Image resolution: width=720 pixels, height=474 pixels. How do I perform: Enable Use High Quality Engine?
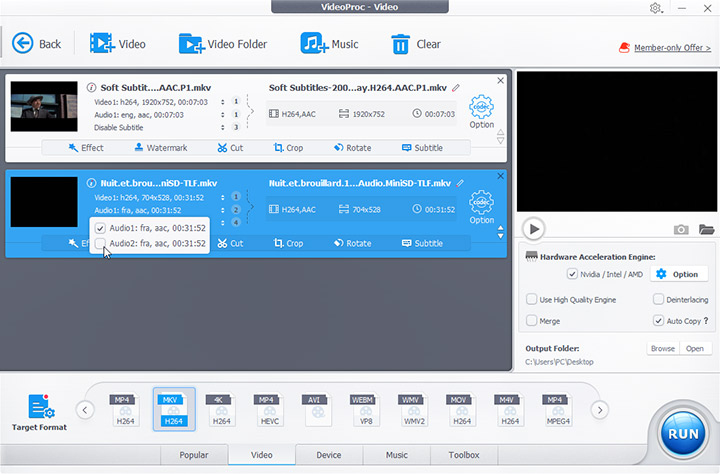531,299
